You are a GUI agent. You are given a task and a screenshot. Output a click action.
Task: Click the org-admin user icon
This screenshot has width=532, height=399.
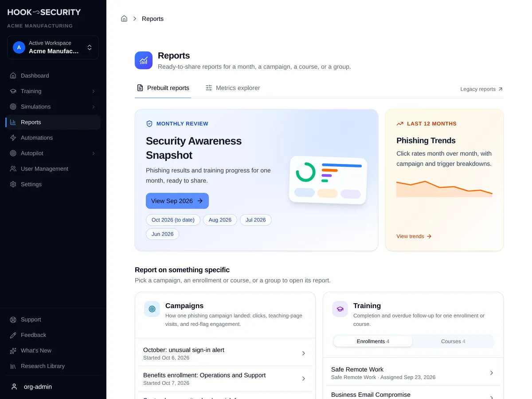[x=14, y=387]
